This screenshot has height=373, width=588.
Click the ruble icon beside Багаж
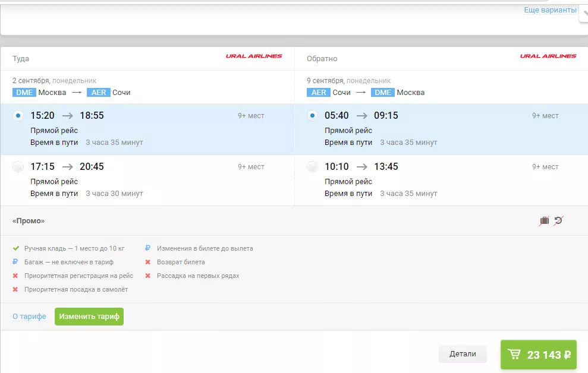[16, 262]
